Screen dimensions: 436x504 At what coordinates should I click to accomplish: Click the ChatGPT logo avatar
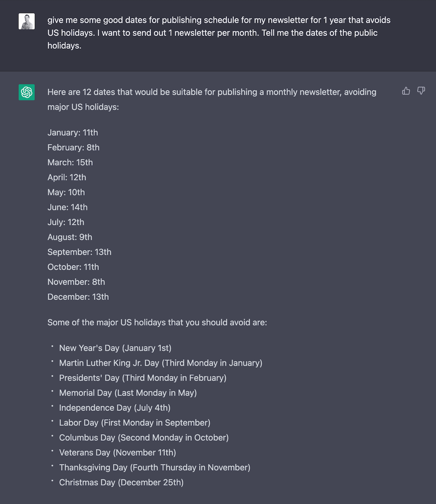(x=27, y=92)
